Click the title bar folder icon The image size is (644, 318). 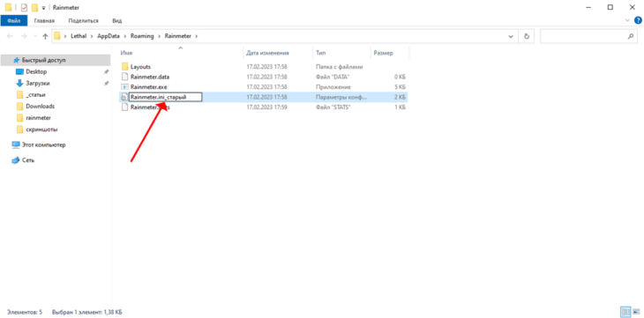point(8,7)
